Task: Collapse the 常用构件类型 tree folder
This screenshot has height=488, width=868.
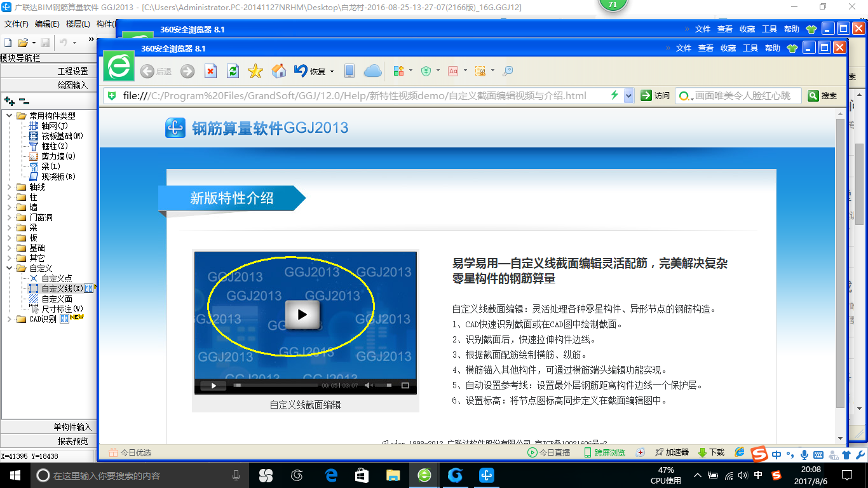Action: (x=10, y=116)
